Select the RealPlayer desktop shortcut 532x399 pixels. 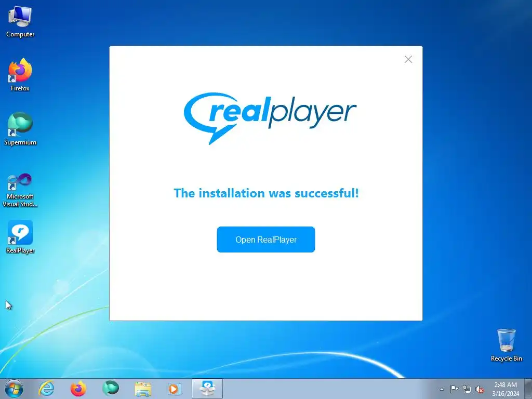20,237
